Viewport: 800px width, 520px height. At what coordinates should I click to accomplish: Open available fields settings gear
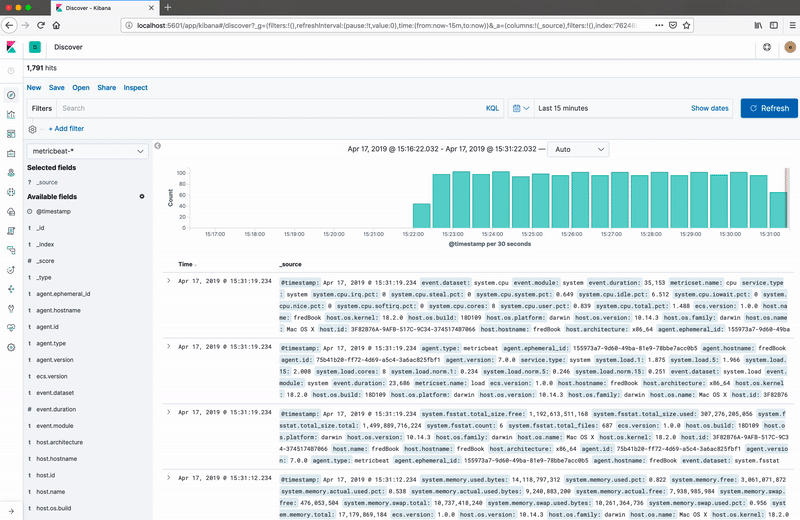tap(142, 196)
